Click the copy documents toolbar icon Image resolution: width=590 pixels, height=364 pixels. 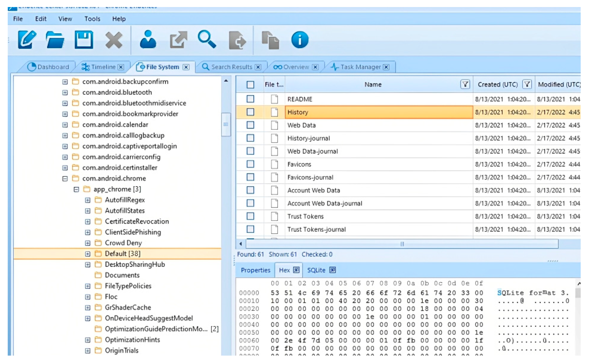(x=270, y=40)
